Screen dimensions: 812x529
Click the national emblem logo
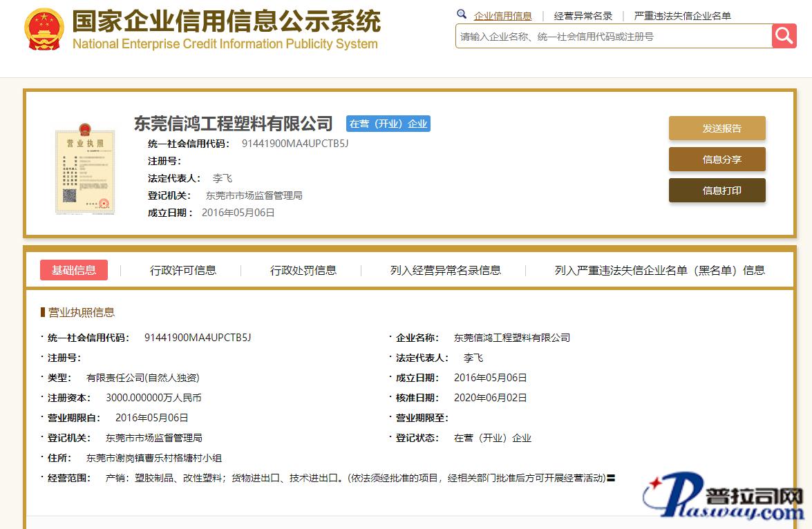pyautogui.click(x=44, y=29)
